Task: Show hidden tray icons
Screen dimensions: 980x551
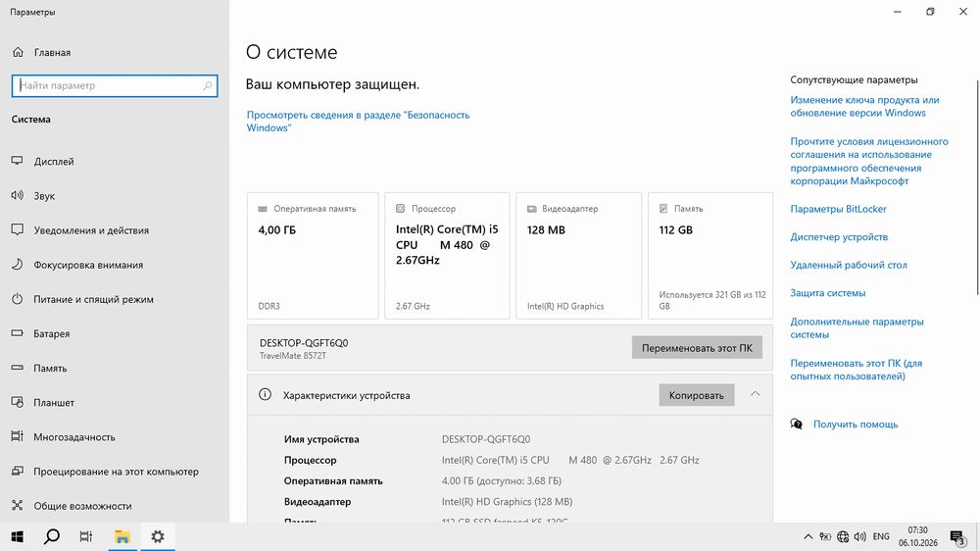Action: click(x=808, y=536)
